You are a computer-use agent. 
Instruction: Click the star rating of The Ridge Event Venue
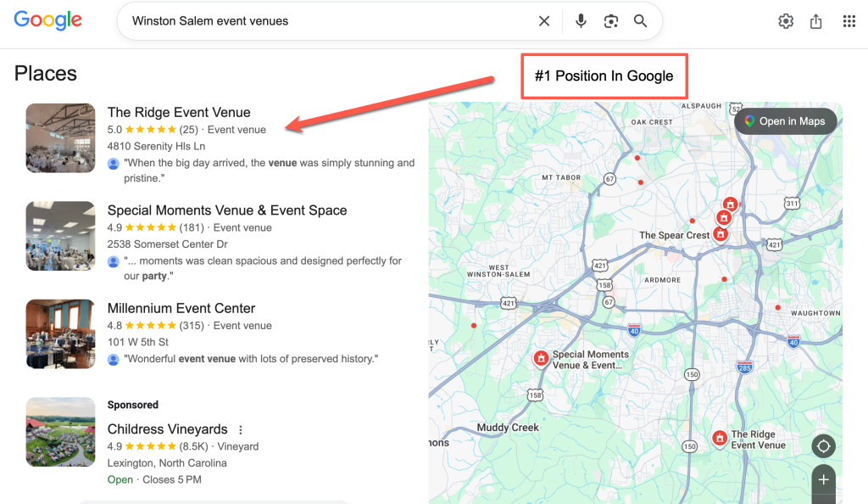coord(151,130)
